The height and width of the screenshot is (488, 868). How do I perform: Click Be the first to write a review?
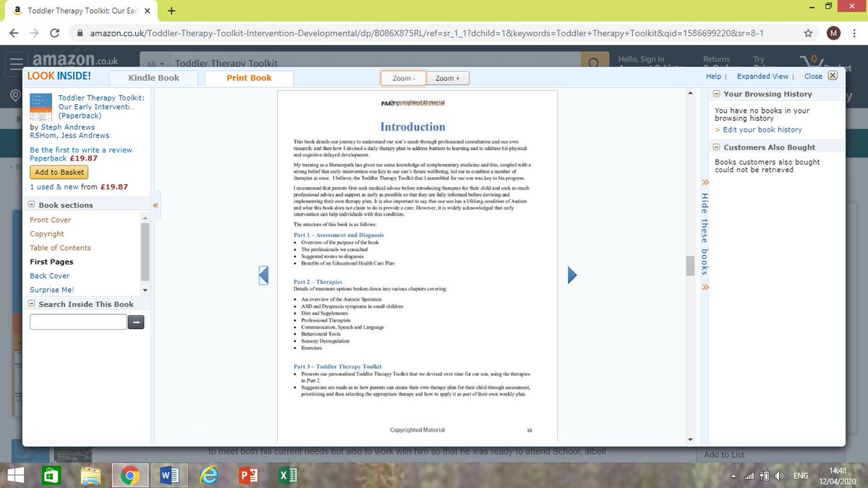81,150
